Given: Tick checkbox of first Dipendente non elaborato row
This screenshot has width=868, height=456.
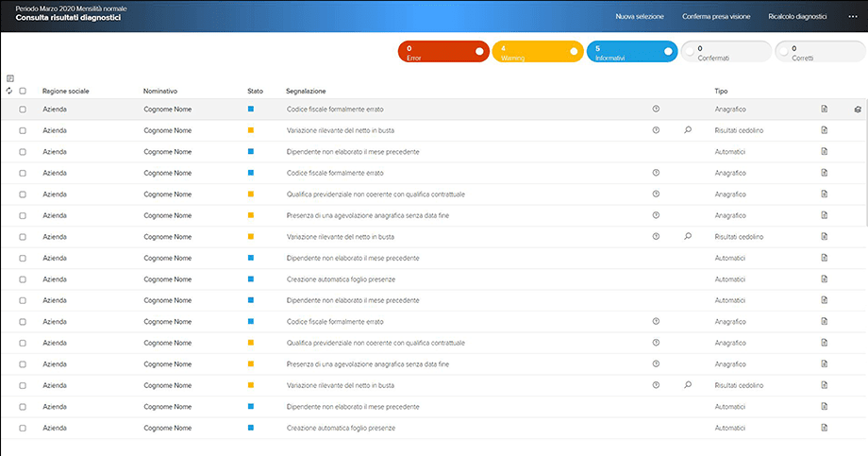Looking at the screenshot, I should [23, 151].
